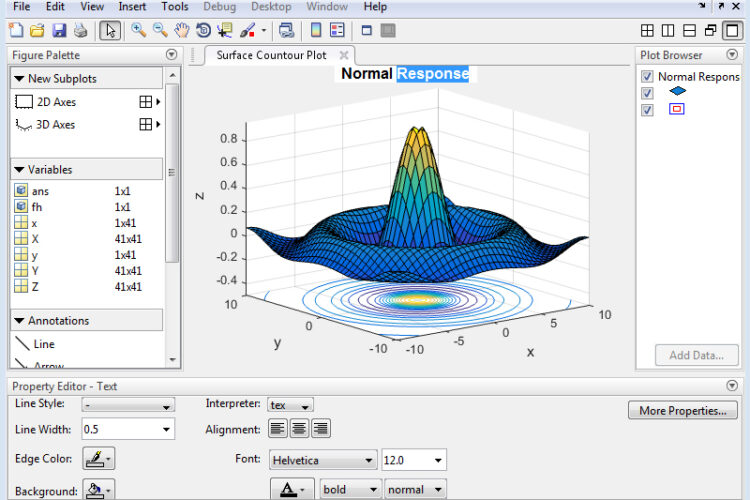The image size is (750, 500).
Task: Select the Brush data tool
Action: (x=248, y=31)
